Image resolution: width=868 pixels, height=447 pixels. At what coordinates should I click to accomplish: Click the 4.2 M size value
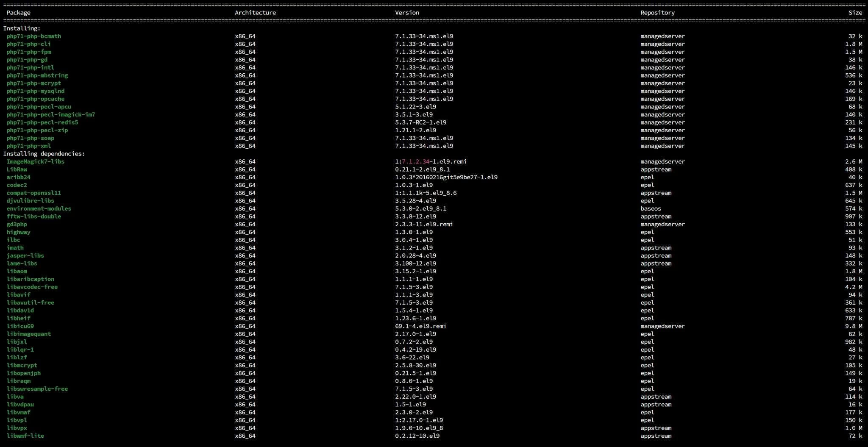(x=854, y=287)
